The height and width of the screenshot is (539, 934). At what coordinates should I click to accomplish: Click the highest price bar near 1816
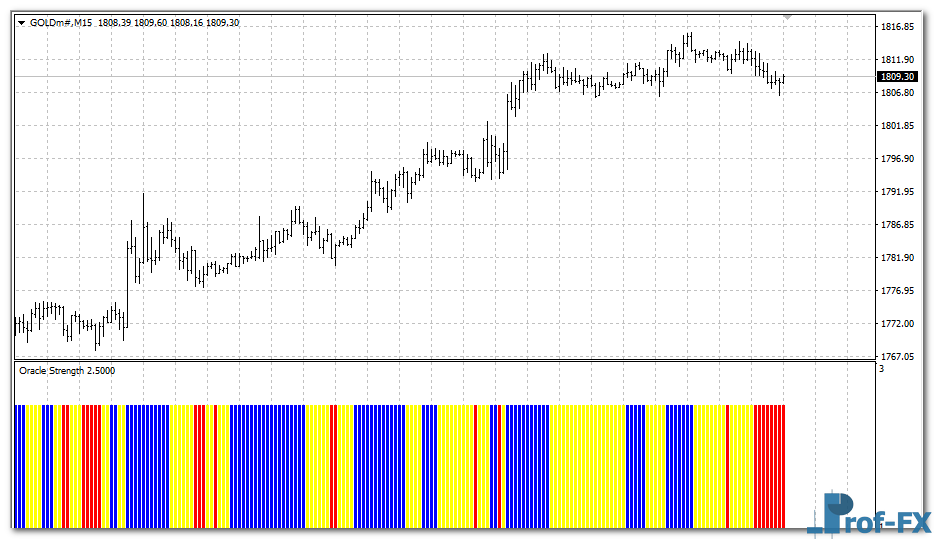(688, 42)
